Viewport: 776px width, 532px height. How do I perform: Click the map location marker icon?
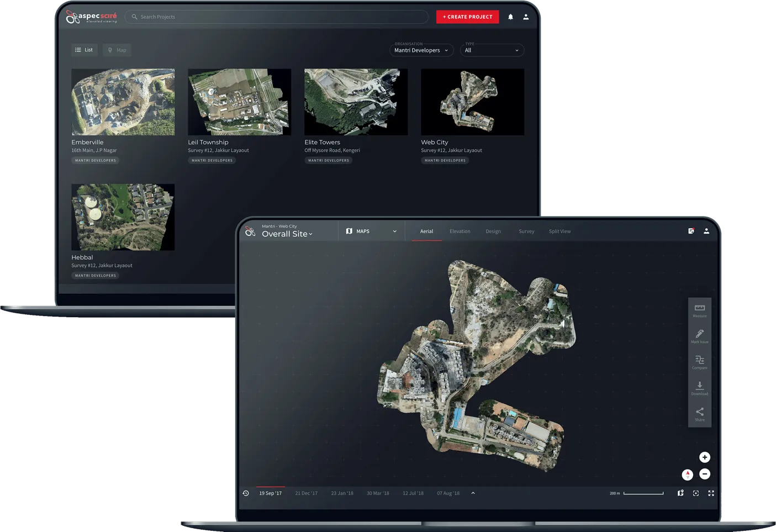coord(680,493)
